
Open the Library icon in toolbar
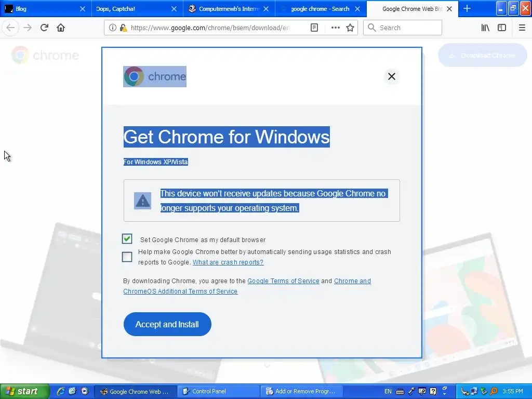tap(485, 28)
